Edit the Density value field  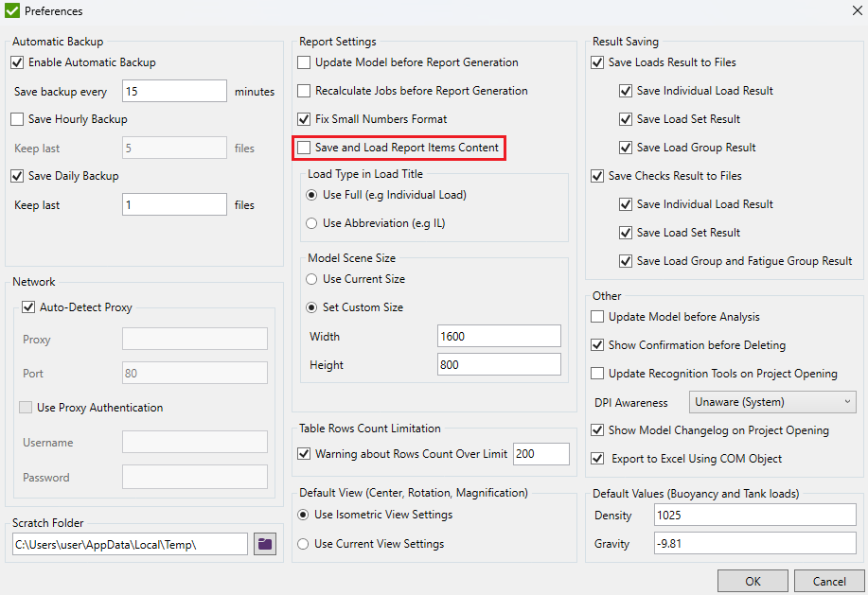(x=754, y=515)
